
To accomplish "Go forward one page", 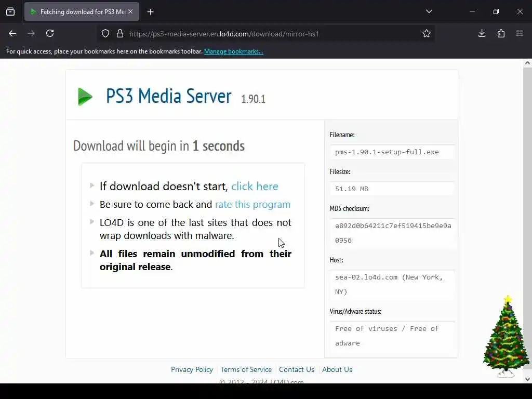I will point(31,33).
